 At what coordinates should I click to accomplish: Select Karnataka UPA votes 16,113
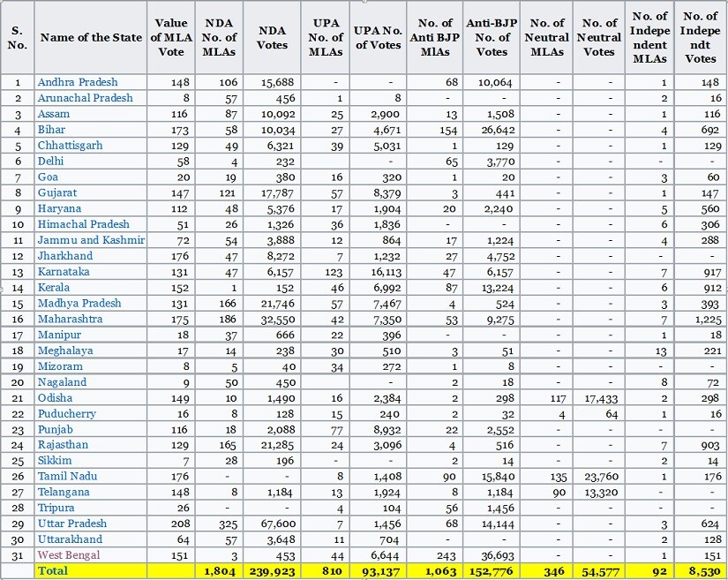[x=387, y=272]
